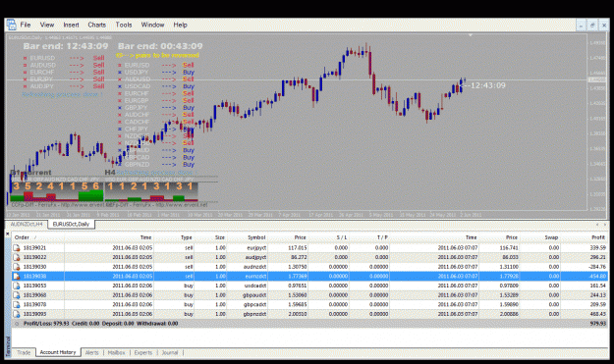Sort by the Symbol column header
Viewport: 614px width, 364px height.
point(256,237)
